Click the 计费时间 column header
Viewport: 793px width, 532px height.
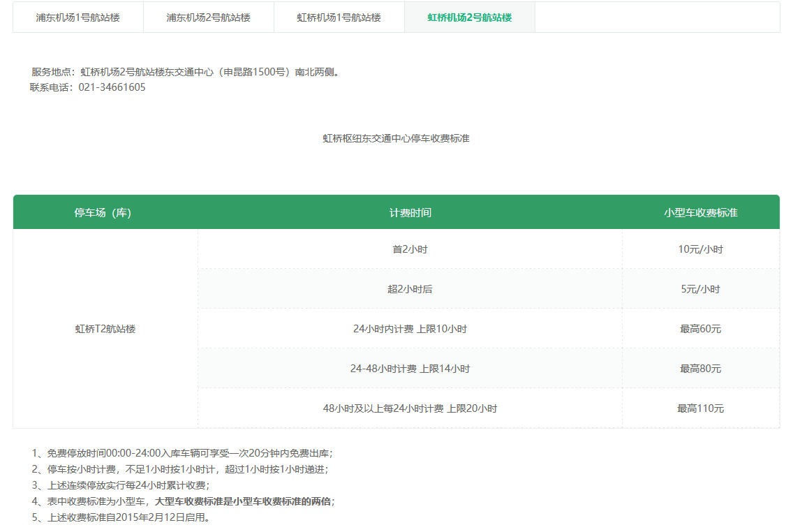click(x=410, y=212)
